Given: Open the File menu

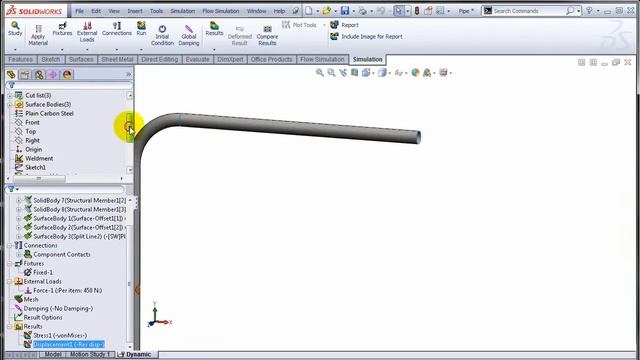Looking at the screenshot, I should [80, 11].
